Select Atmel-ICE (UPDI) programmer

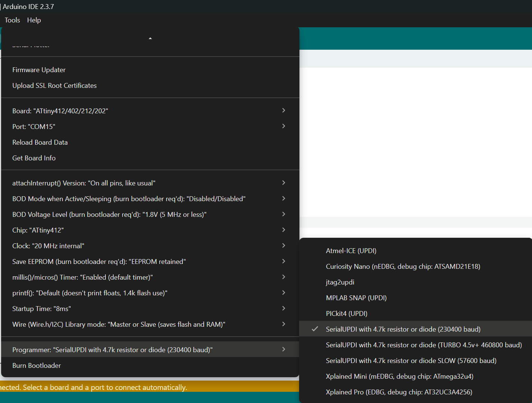351,251
